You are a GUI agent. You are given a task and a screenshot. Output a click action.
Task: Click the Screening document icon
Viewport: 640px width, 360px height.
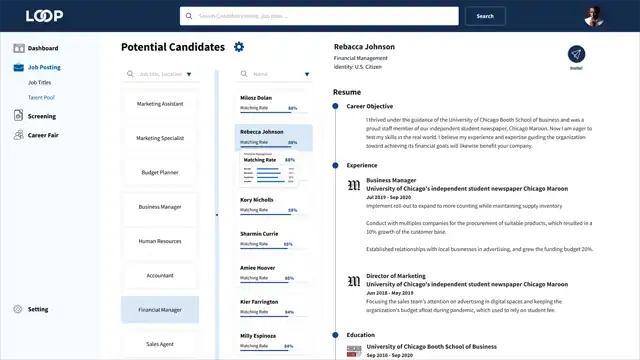(x=18, y=116)
